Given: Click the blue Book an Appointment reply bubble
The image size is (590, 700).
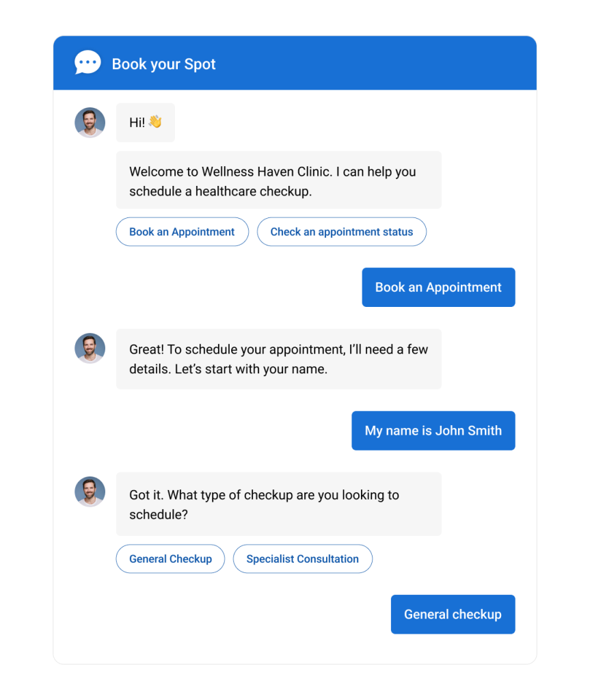Looking at the screenshot, I should tap(438, 287).
